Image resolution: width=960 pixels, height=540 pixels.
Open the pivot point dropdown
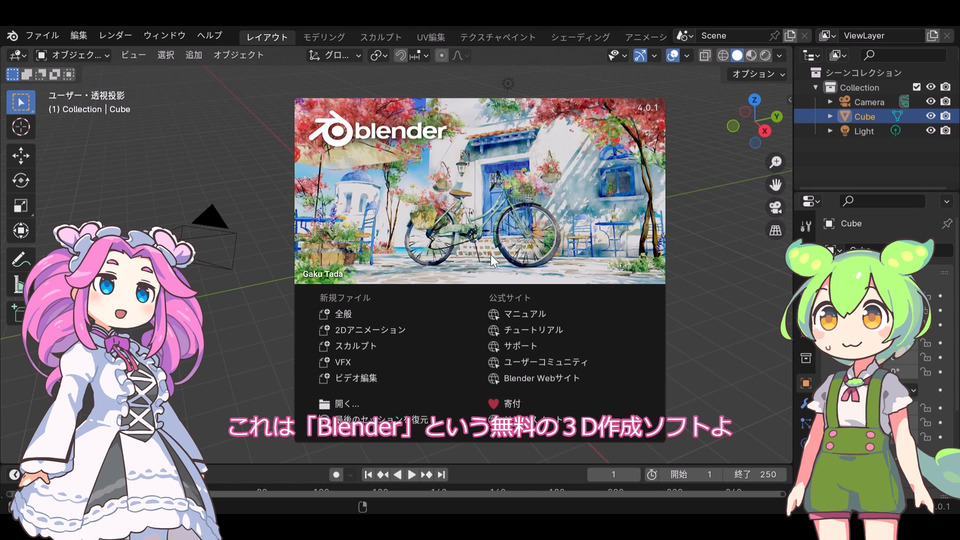tap(378, 55)
